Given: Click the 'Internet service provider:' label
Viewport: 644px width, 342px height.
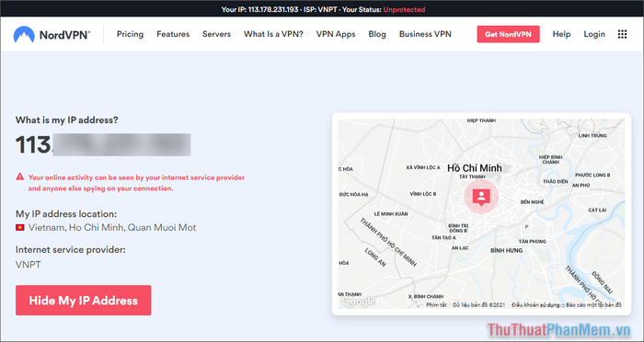Looking at the screenshot, I should pos(71,250).
